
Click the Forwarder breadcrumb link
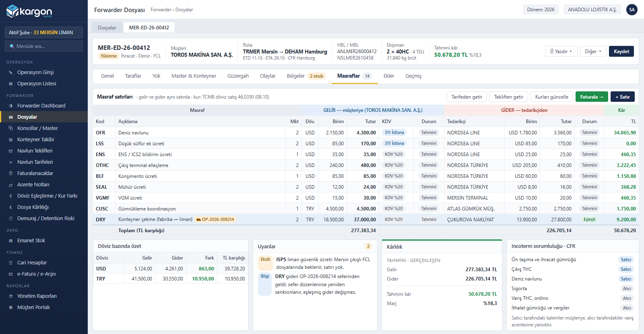point(161,10)
